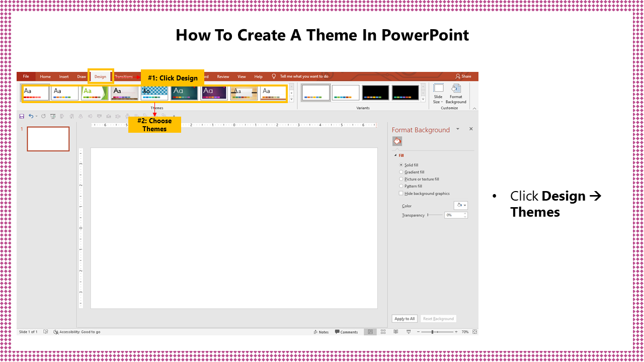The width and height of the screenshot is (644, 362).
Task: Click the 70% zoom level text
Action: pyautogui.click(x=465, y=332)
